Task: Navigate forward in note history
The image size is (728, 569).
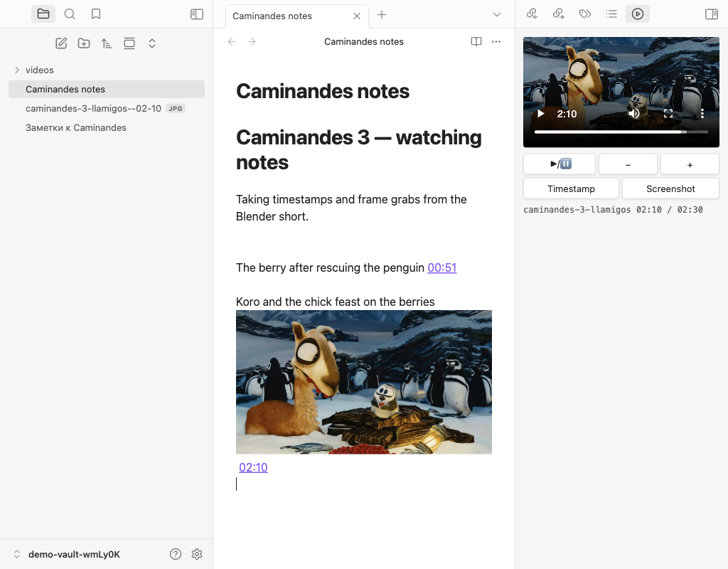Action: tap(252, 42)
